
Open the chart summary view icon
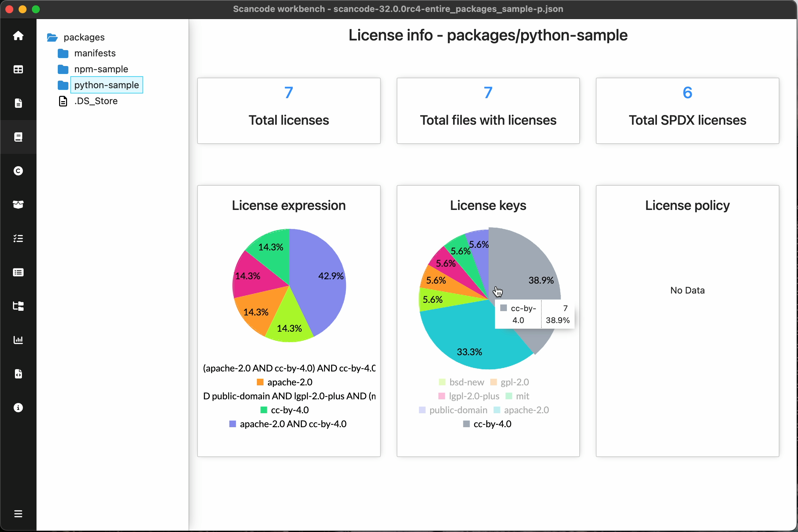click(x=18, y=340)
